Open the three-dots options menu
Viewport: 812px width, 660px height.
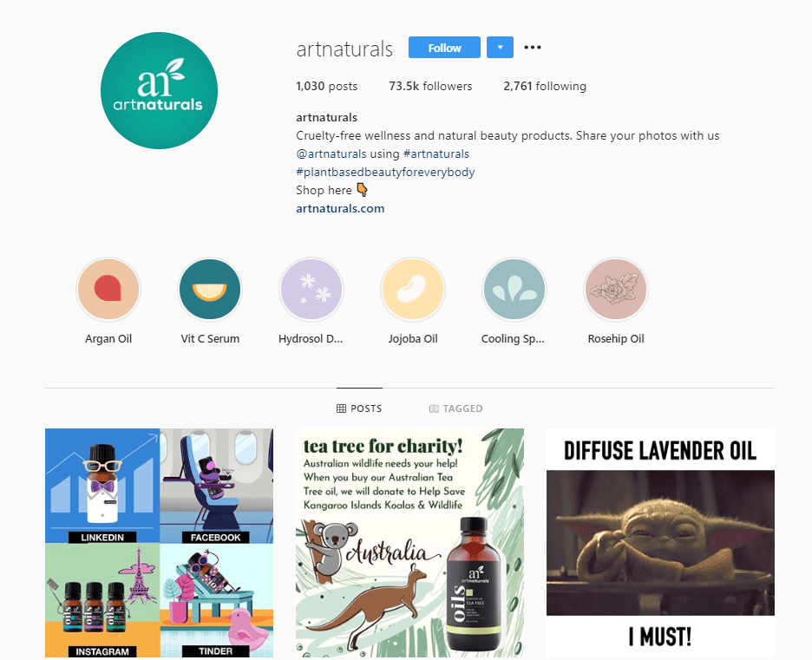point(533,48)
